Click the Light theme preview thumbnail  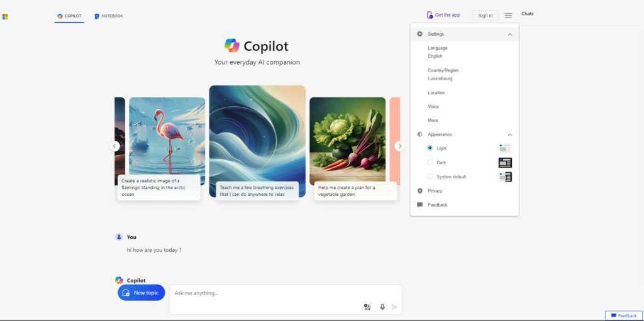pyautogui.click(x=505, y=148)
